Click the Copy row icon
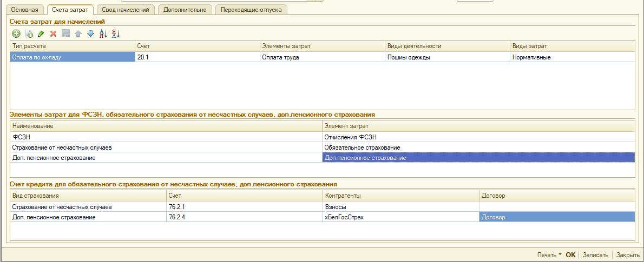644x262 pixels. point(29,33)
